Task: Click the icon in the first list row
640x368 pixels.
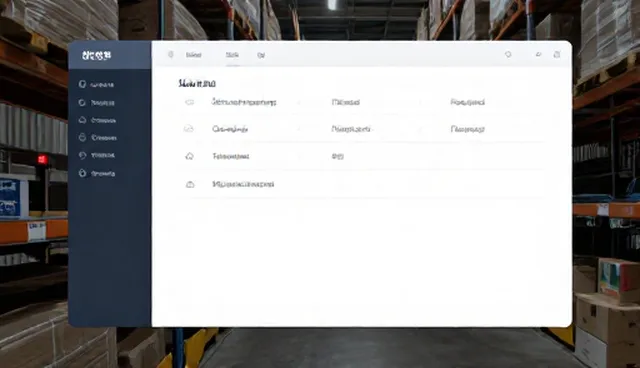Action: click(189, 102)
